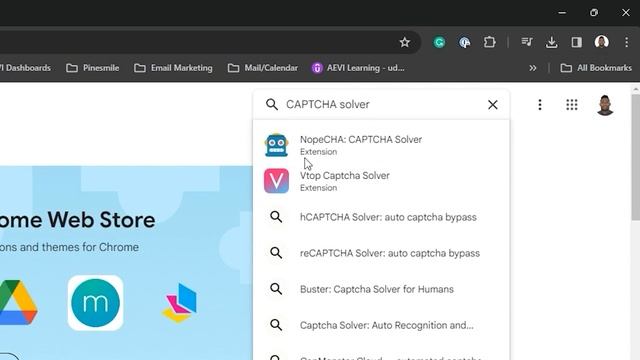This screenshot has width=640, height=360.
Task: Search reCAPTCHA Solver: auto captcha bypass
Action: pos(382,253)
